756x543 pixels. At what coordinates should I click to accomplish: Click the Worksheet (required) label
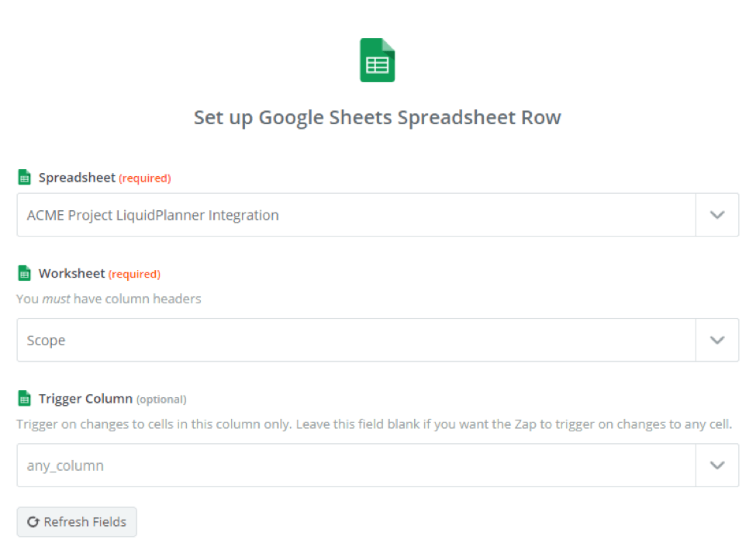point(99,273)
